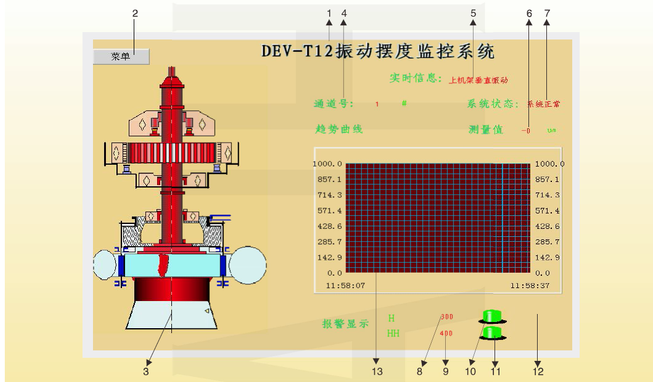
Task: Click the 上机架垂直振动 real-time info text
Action: click(479, 80)
